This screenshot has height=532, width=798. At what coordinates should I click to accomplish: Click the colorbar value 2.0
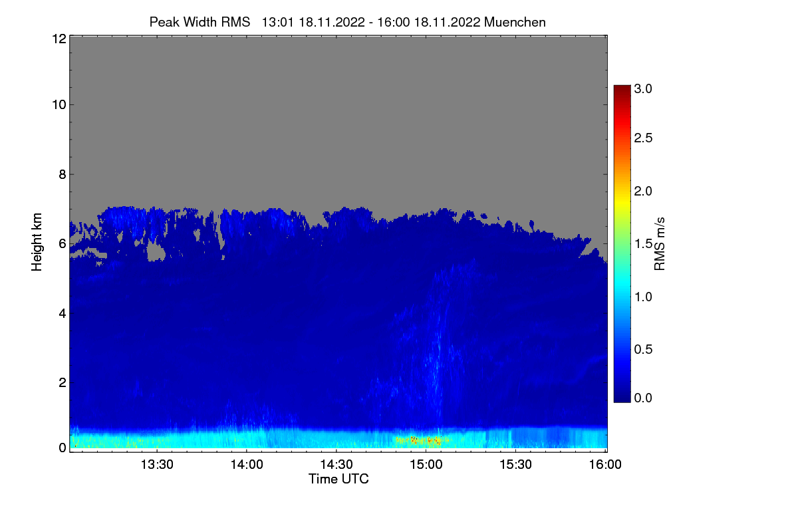click(x=643, y=192)
